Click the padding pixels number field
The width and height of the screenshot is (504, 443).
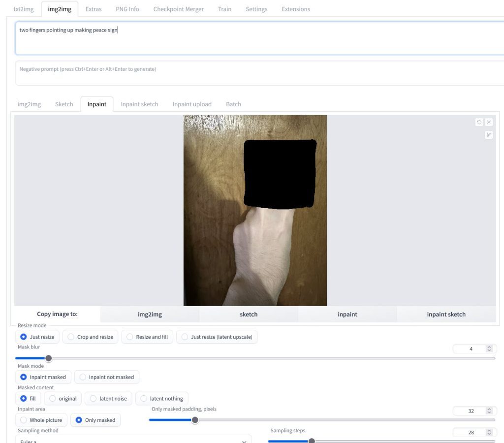470,411
